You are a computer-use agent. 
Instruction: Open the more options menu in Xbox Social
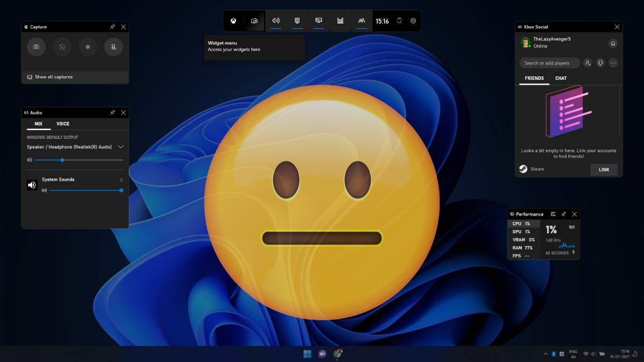pos(613,63)
